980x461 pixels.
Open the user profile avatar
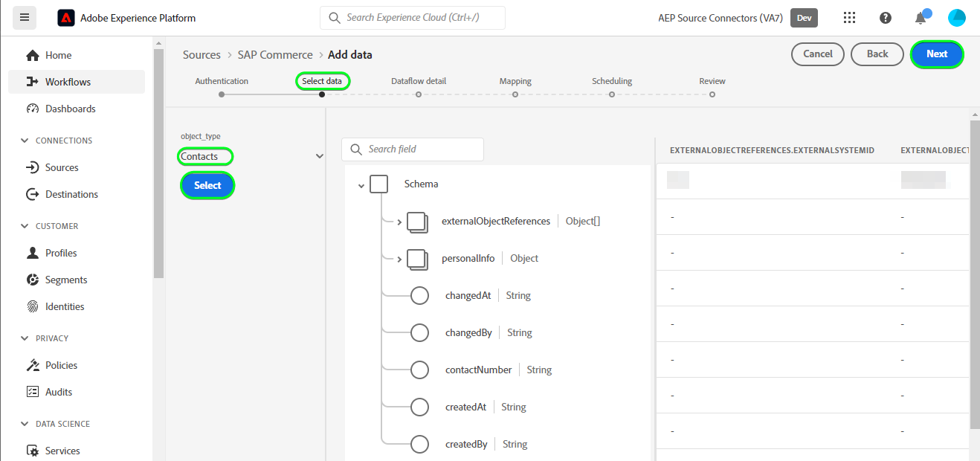(957, 18)
